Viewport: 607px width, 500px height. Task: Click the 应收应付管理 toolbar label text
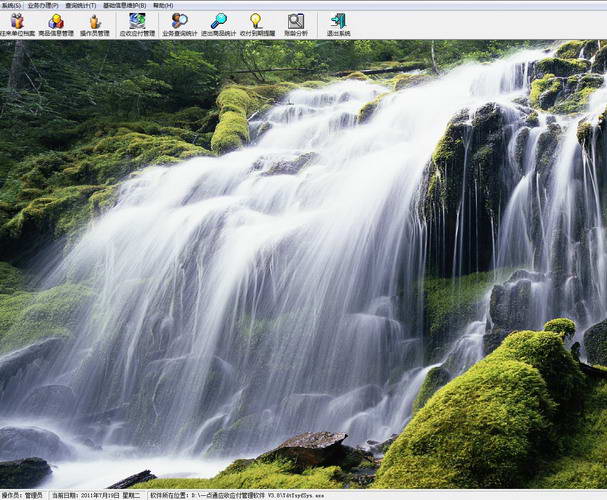tap(137, 33)
